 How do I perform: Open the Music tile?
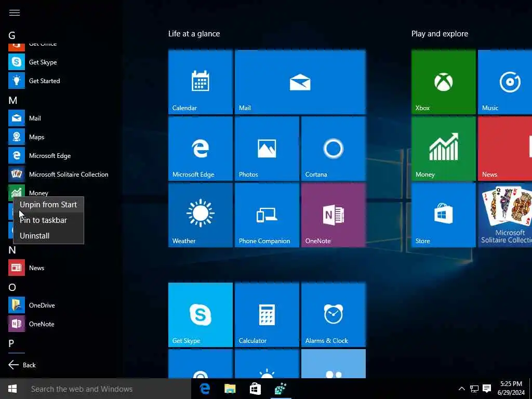(x=505, y=82)
